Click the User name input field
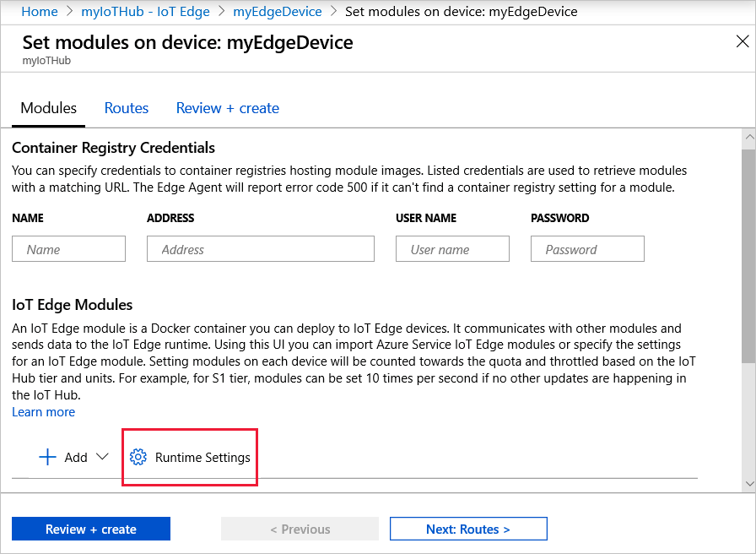The width and height of the screenshot is (756, 554). [452, 248]
